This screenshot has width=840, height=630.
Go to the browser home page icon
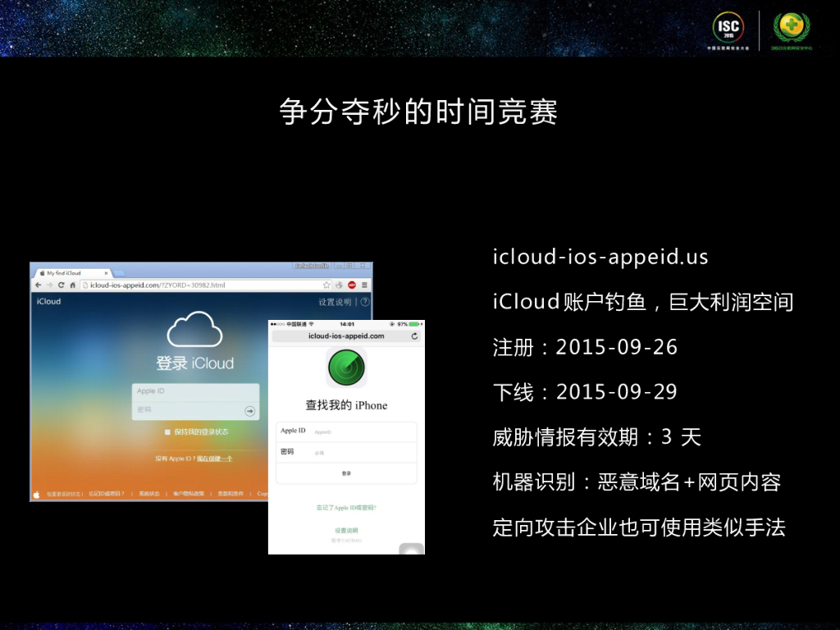pyautogui.click(x=72, y=285)
